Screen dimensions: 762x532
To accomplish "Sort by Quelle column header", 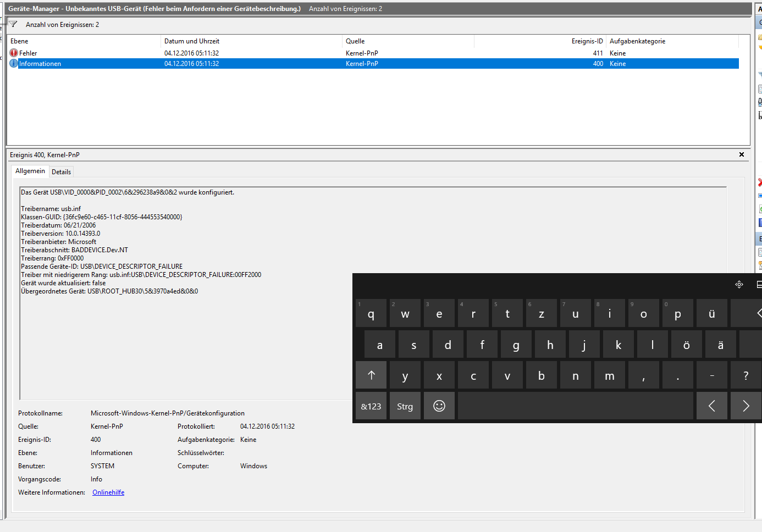I will [408, 41].
